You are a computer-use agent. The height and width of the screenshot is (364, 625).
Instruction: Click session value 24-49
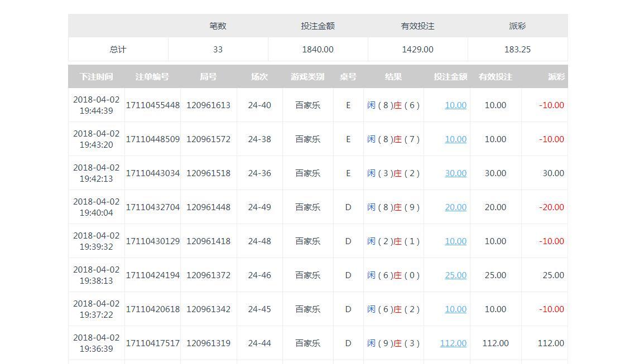tap(259, 207)
